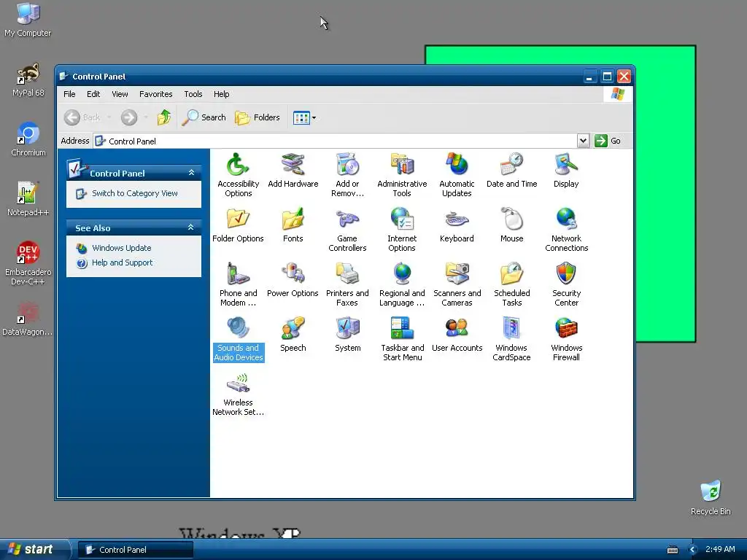Open the View menu

(120, 94)
